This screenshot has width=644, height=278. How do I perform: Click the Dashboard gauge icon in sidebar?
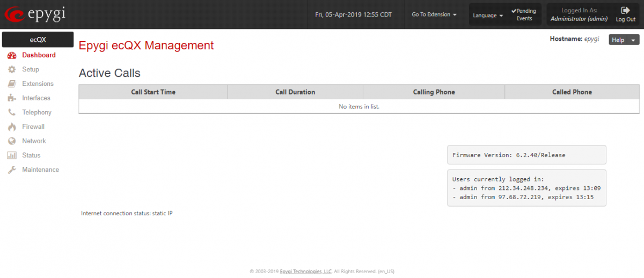12,55
